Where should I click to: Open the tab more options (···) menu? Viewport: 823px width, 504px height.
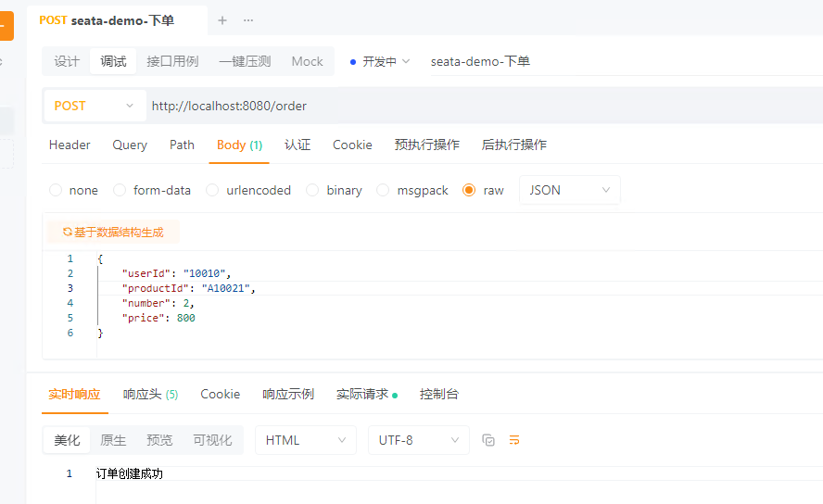pyautogui.click(x=248, y=20)
